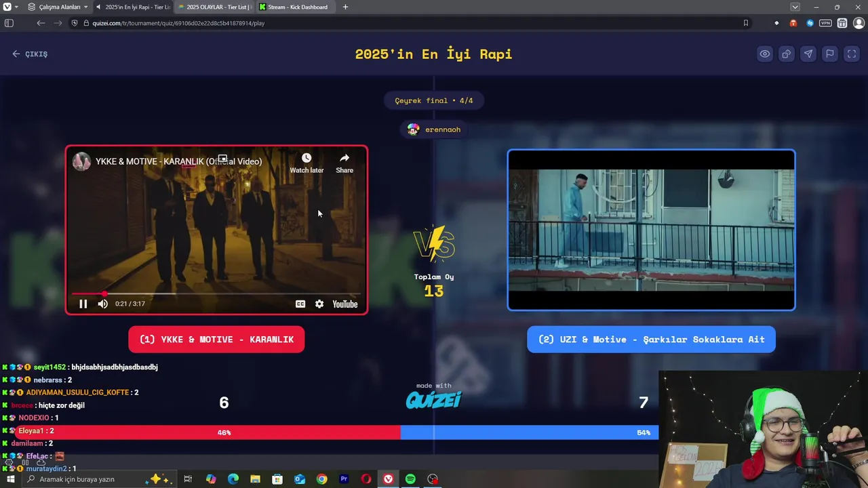
Task: Open Opera from taskbar
Action: point(366,479)
